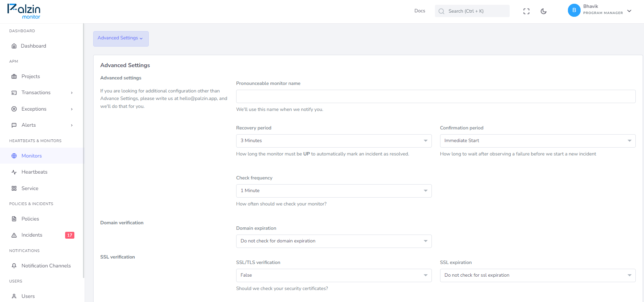The height and width of the screenshot is (302, 644).
Task: Click the Alerts message icon
Action: point(14,125)
